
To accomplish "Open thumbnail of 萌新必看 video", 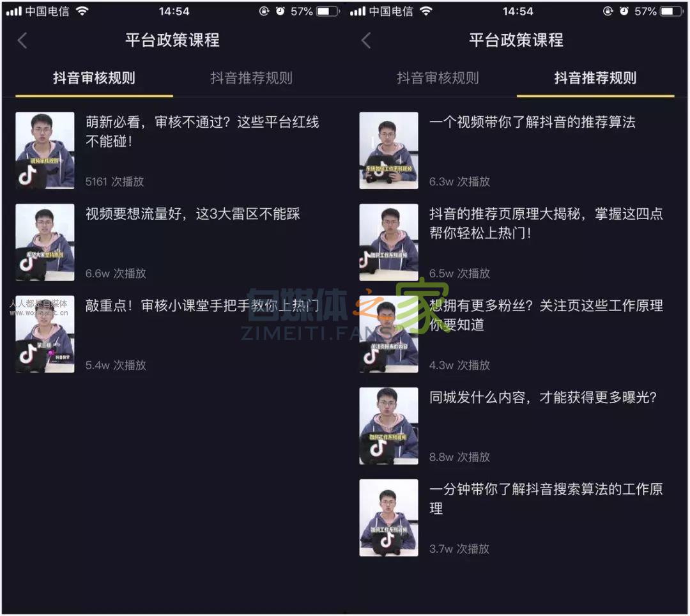I will pyautogui.click(x=45, y=150).
